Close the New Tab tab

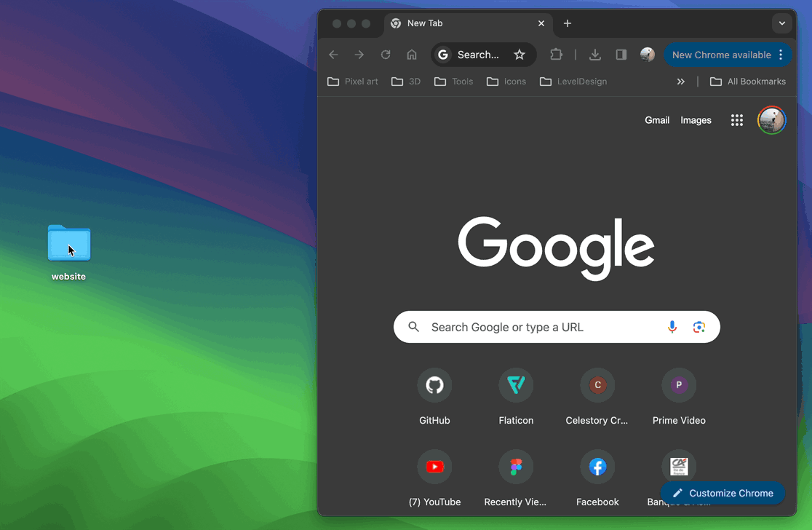point(541,23)
